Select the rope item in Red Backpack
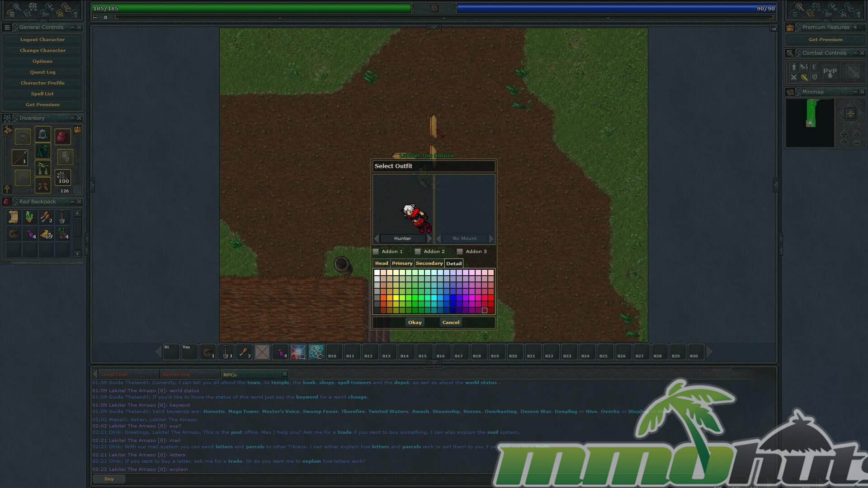This screenshot has width=868, height=488. pyautogui.click(x=14, y=234)
